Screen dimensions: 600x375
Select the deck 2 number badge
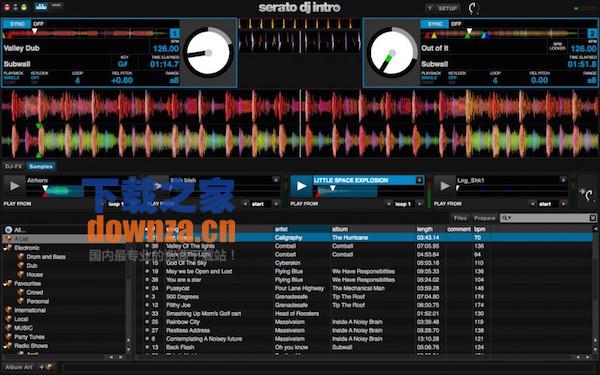592,34
